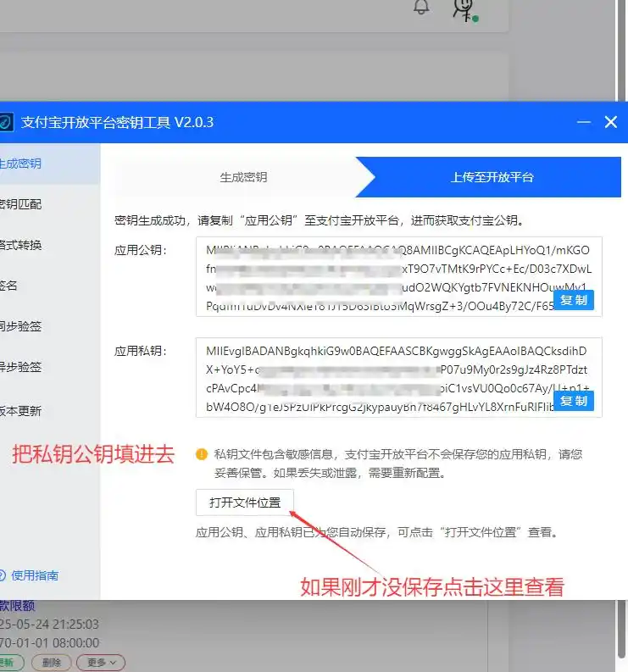Viewport: 628px width, 672px height.
Task: Expand the 更多 dropdown
Action: tap(100, 662)
